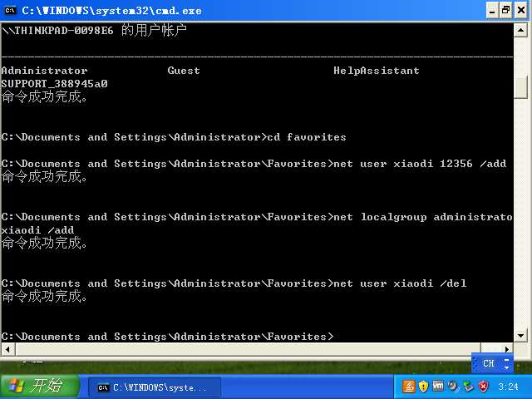This screenshot has width=532, height=399.
Task: Open the VMware Tools tray icon
Action: pyautogui.click(x=438, y=386)
